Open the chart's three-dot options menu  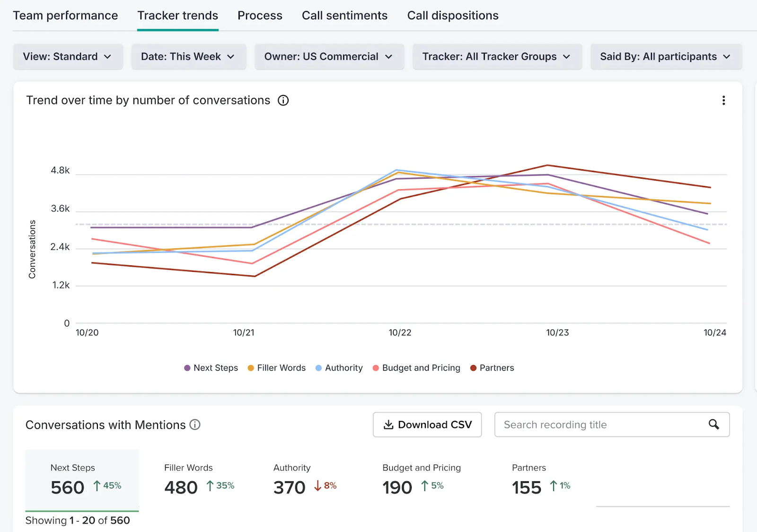coord(723,100)
